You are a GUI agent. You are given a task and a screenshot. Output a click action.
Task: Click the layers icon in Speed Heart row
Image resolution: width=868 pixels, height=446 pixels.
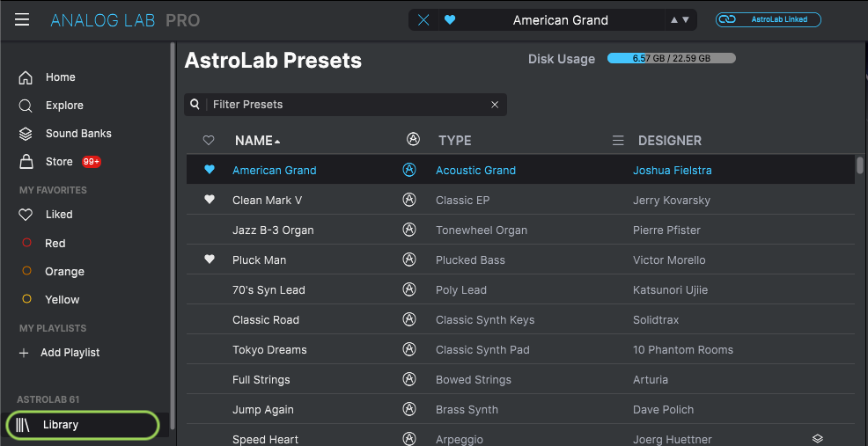[x=818, y=439]
